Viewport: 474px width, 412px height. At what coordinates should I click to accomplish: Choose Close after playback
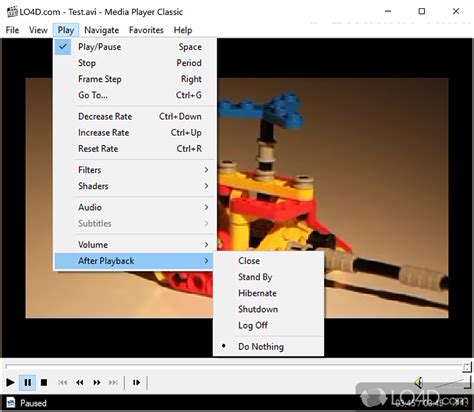[268, 261]
